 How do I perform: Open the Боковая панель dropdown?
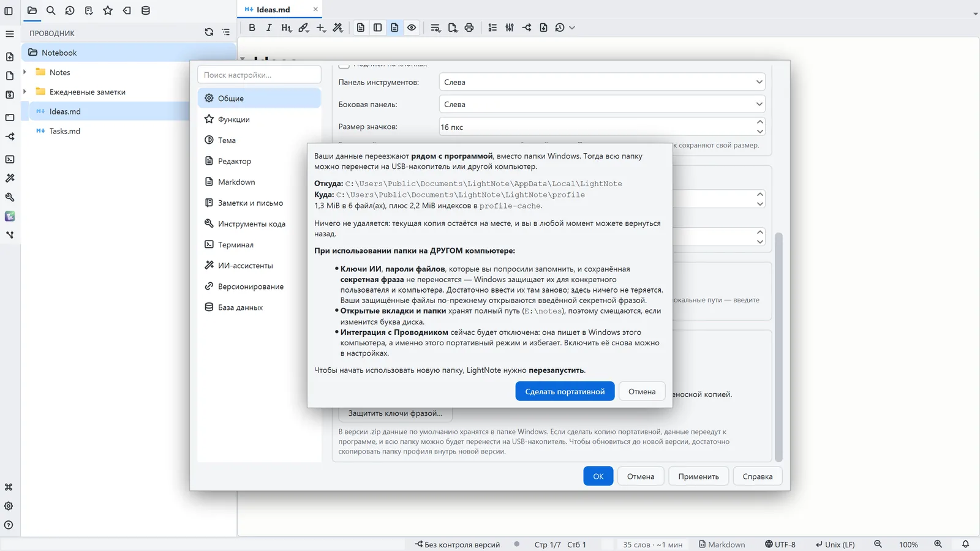pyautogui.click(x=602, y=104)
